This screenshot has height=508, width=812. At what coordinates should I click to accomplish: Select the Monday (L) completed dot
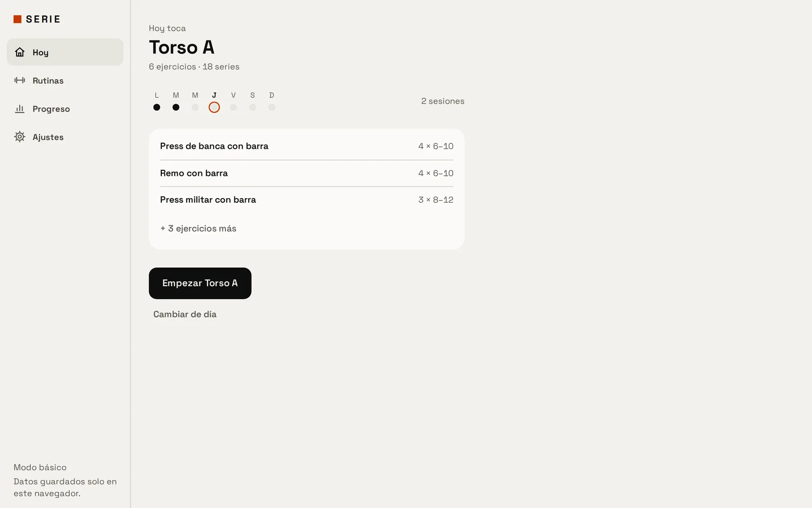157,107
